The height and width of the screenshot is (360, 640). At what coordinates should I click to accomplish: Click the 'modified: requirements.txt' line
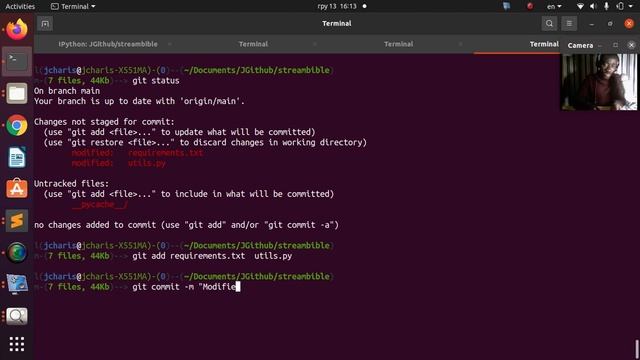tap(137, 153)
